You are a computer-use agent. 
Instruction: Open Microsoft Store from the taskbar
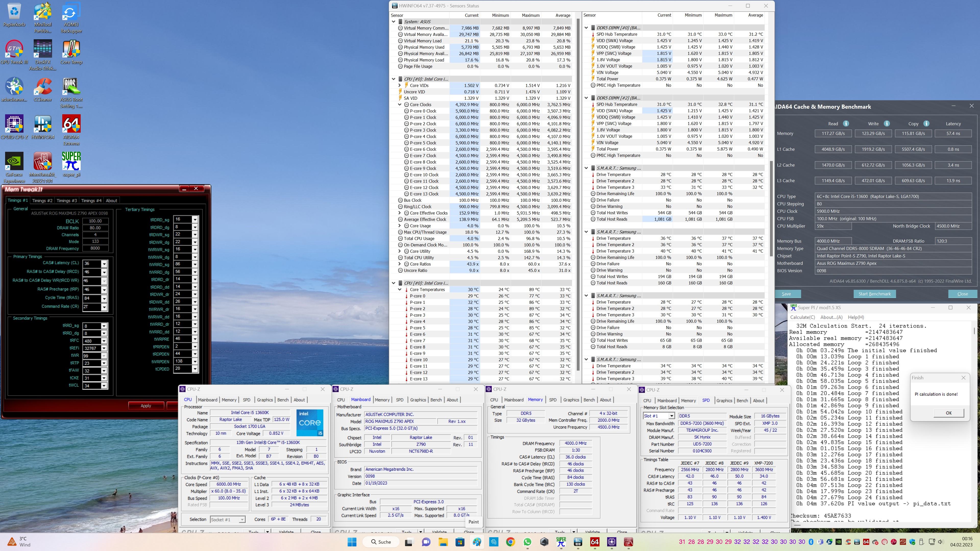point(460,542)
